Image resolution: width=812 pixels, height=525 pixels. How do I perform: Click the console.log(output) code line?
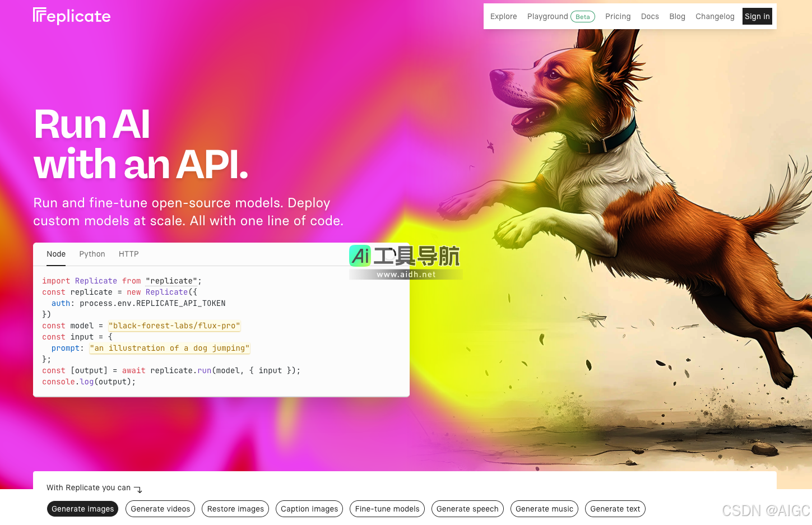(x=89, y=382)
